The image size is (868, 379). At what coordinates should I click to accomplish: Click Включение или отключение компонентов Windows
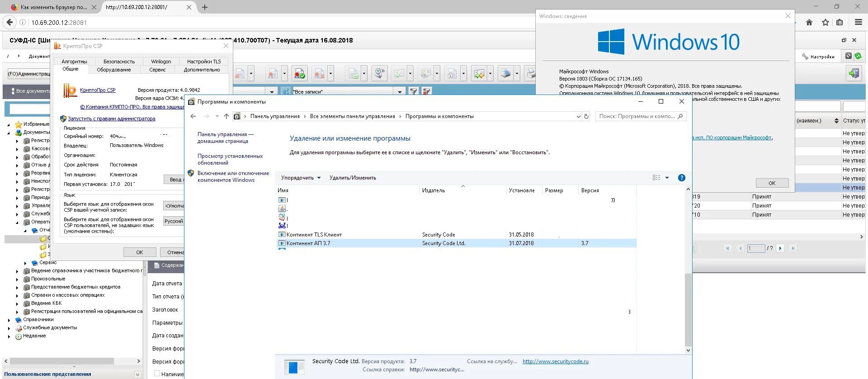pos(233,176)
